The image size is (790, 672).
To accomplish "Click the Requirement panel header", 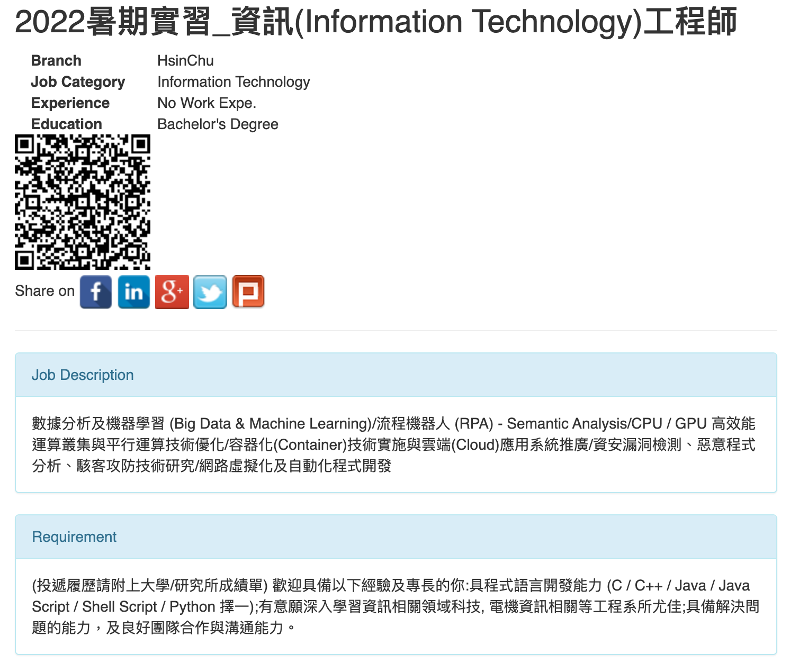I will coord(396,537).
